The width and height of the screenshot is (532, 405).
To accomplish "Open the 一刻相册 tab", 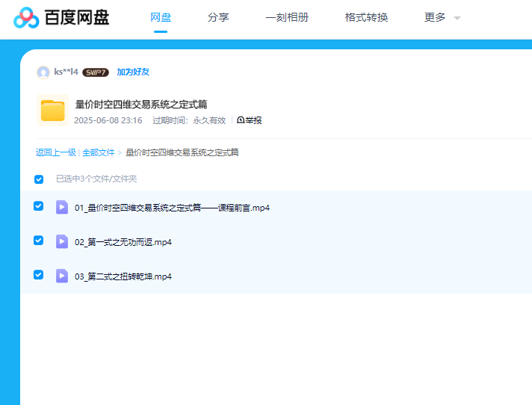I will click(287, 17).
